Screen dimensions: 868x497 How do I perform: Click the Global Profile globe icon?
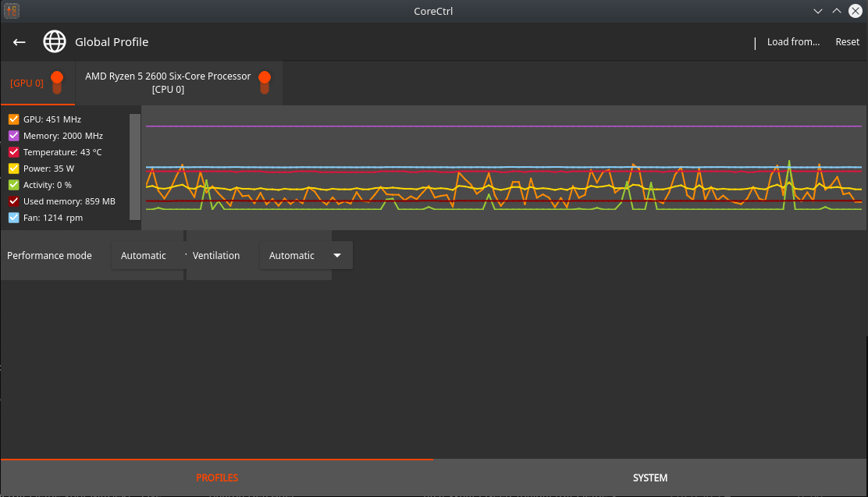coord(55,42)
